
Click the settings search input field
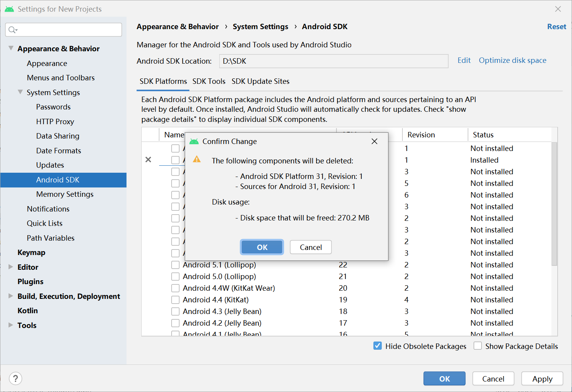[x=64, y=30]
